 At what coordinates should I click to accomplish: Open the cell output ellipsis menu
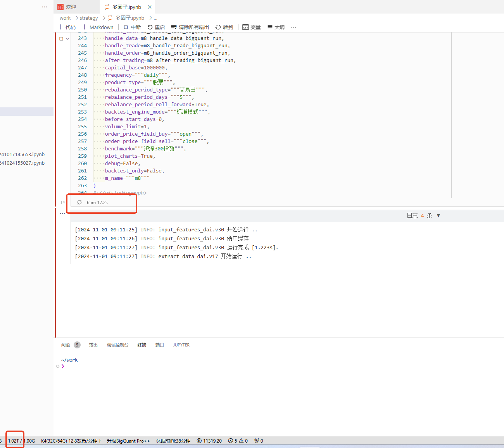[62, 214]
